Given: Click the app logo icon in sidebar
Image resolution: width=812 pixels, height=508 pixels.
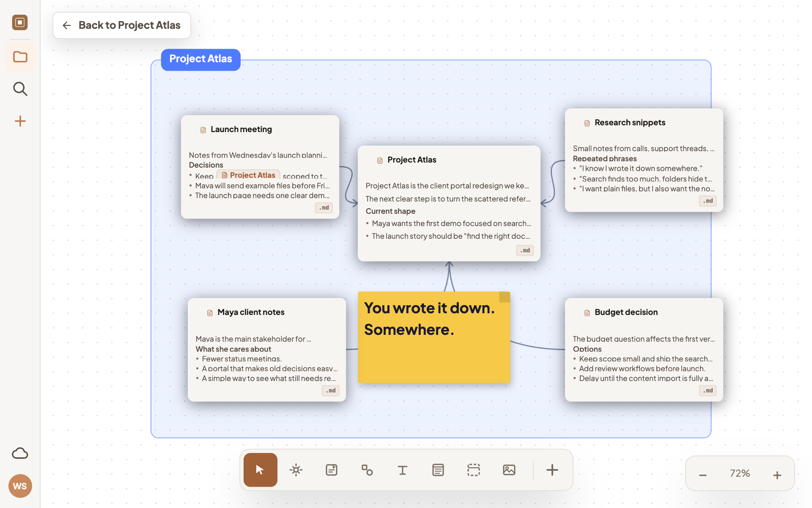Looking at the screenshot, I should pyautogui.click(x=20, y=22).
